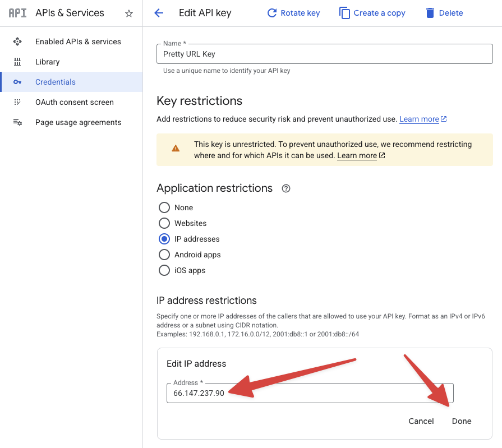Select the IP addresses restriction option
The image size is (502, 448).
coord(164,239)
